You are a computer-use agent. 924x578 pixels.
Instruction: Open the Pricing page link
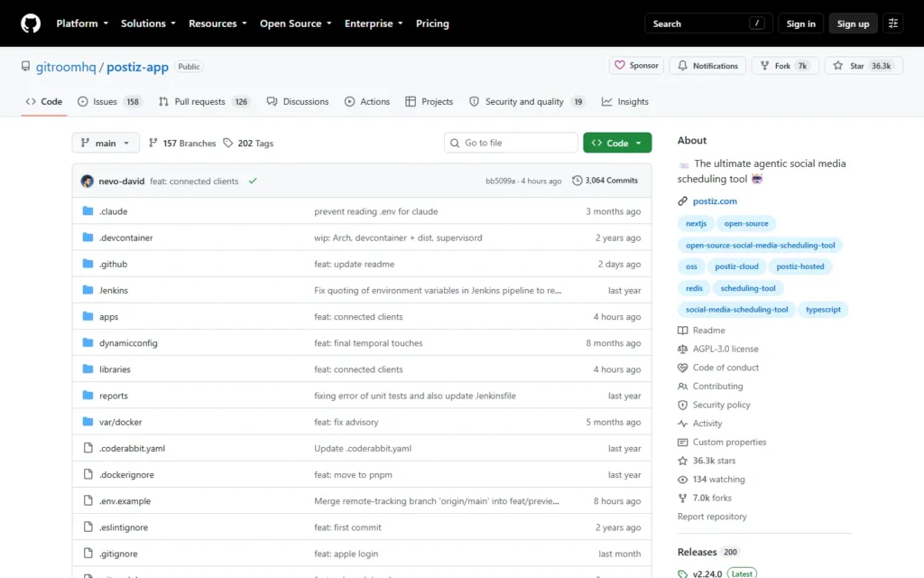[432, 23]
